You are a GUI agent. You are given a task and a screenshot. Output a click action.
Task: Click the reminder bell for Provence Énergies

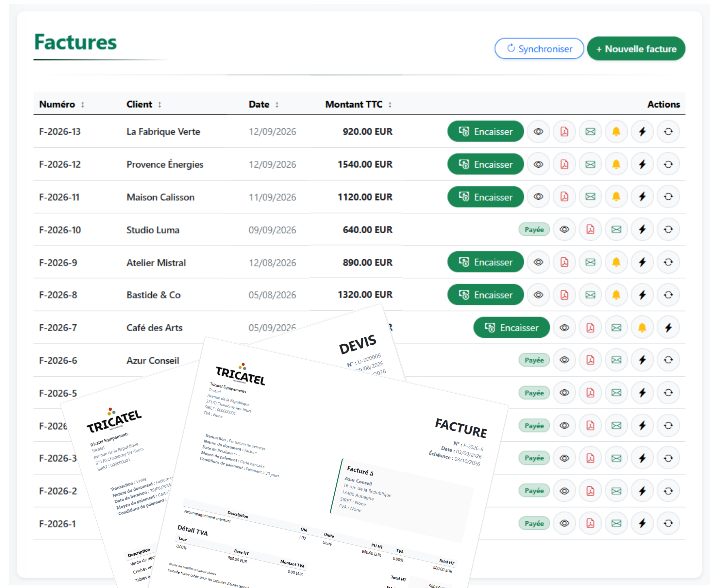616,164
